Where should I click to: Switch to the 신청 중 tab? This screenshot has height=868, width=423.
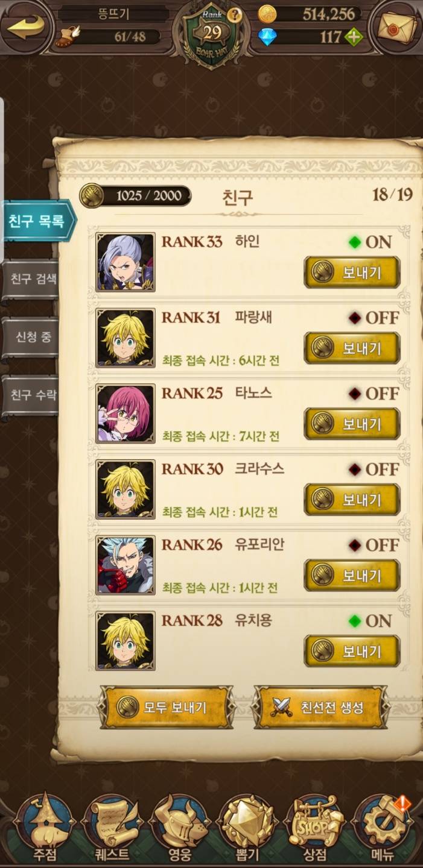point(31,337)
